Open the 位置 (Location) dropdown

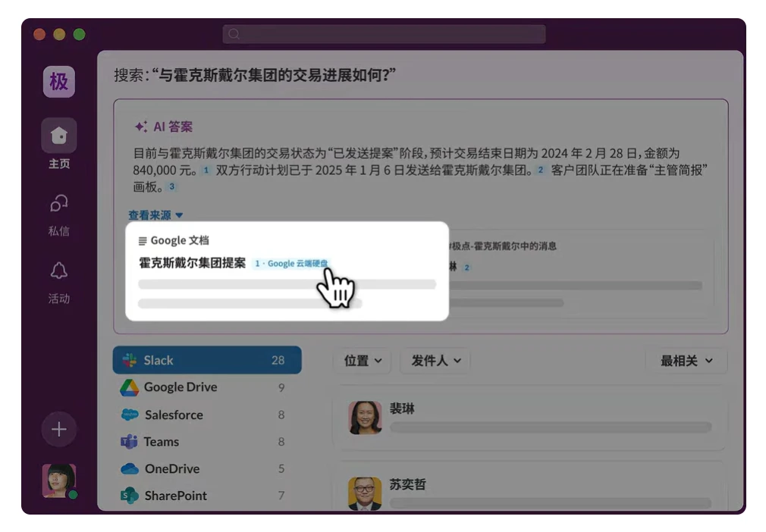(x=363, y=361)
